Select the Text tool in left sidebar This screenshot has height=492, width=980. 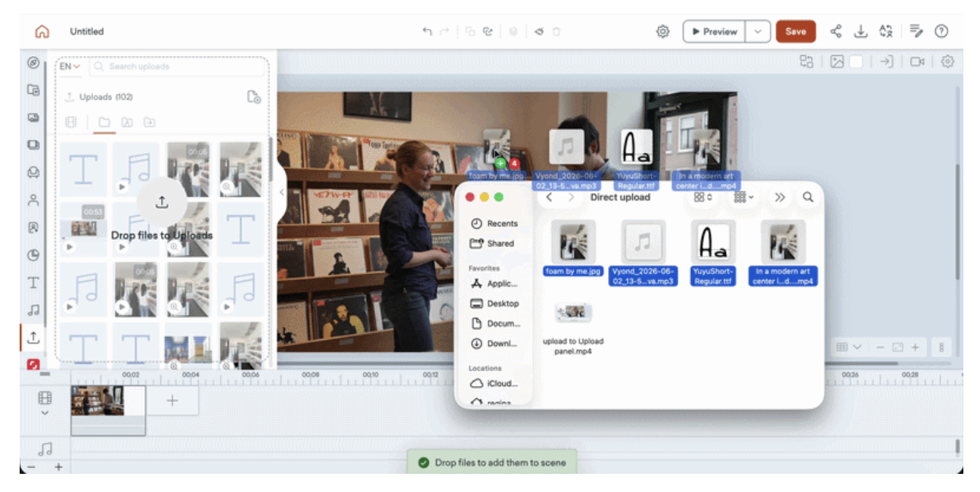(x=33, y=283)
